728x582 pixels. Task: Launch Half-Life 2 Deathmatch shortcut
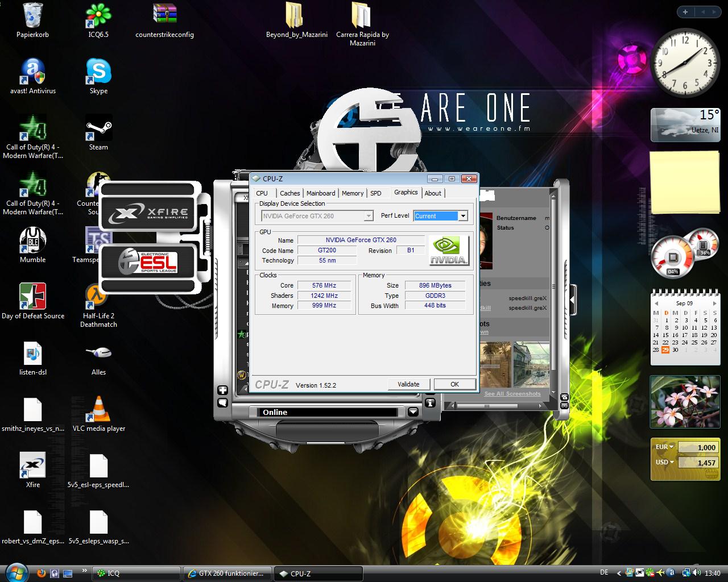coord(98,305)
